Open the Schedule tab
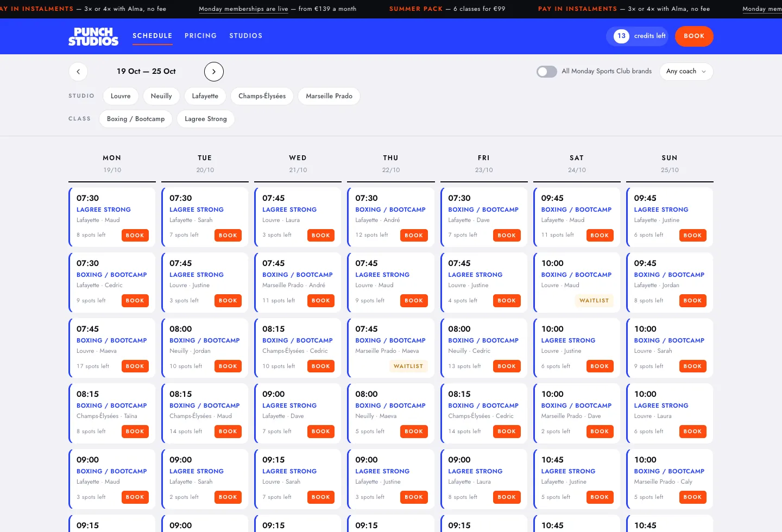782x532 pixels. pos(153,36)
